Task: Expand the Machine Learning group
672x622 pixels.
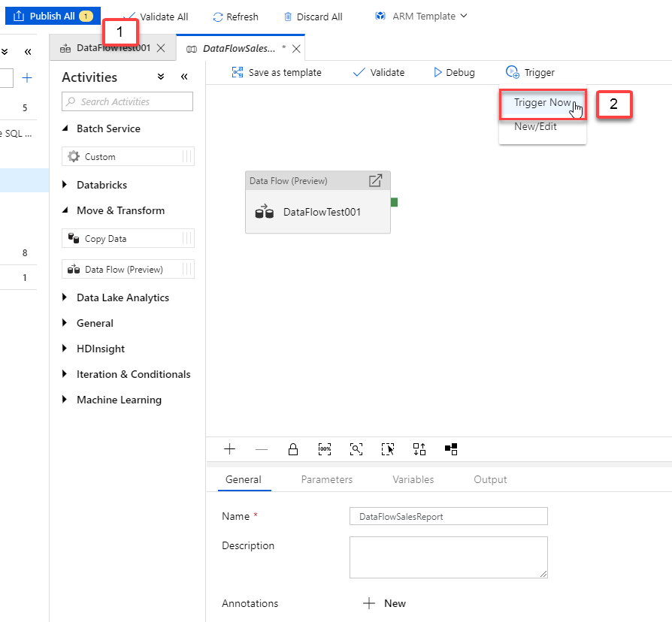Action: click(x=65, y=400)
